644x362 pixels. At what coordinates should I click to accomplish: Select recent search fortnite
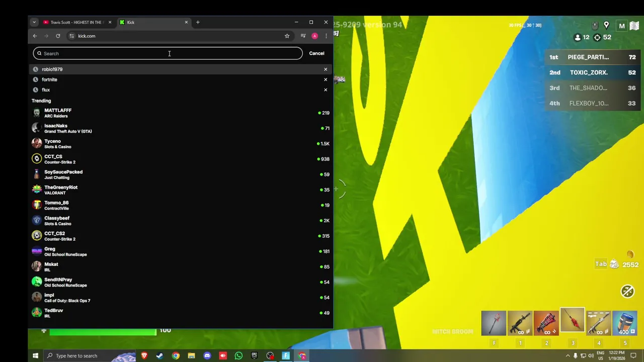point(180,79)
